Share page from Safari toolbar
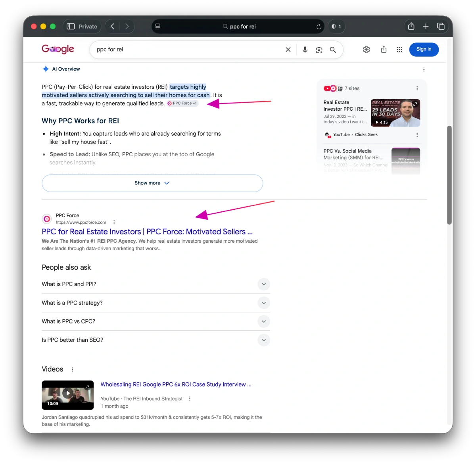Image resolution: width=476 pixels, height=464 pixels. [x=411, y=26]
